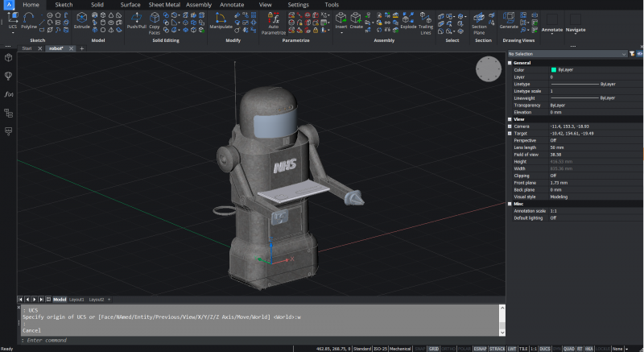Screen dimensions: 644x352
Task: Click the BricsCAD application logo button
Action: click(x=9, y=5)
